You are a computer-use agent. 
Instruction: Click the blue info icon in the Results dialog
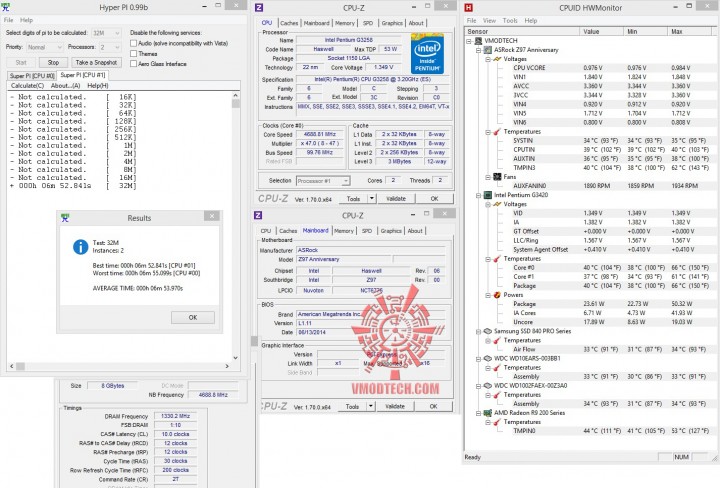pos(81,247)
